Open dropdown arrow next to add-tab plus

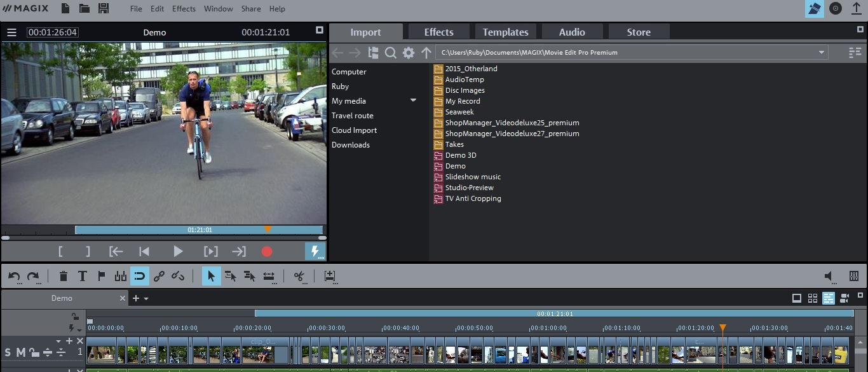(x=146, y=299)
